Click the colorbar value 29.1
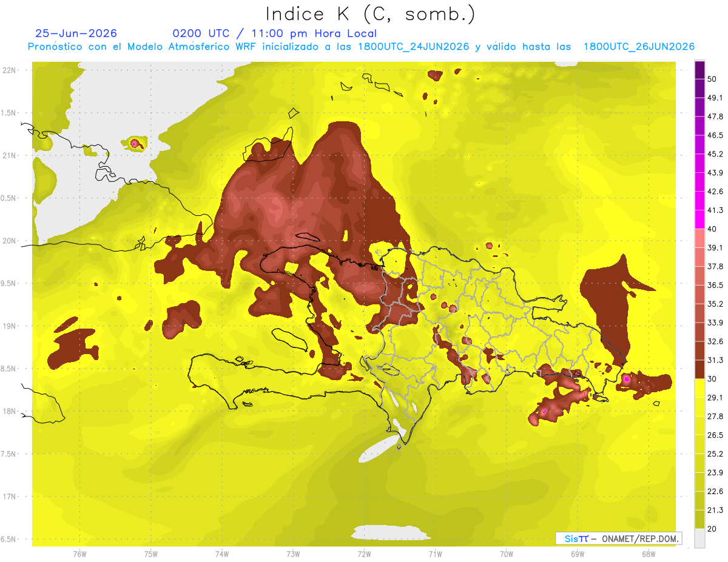Image resolution: width=728 pixels, height=562 pixels. (x=715, y=397)
